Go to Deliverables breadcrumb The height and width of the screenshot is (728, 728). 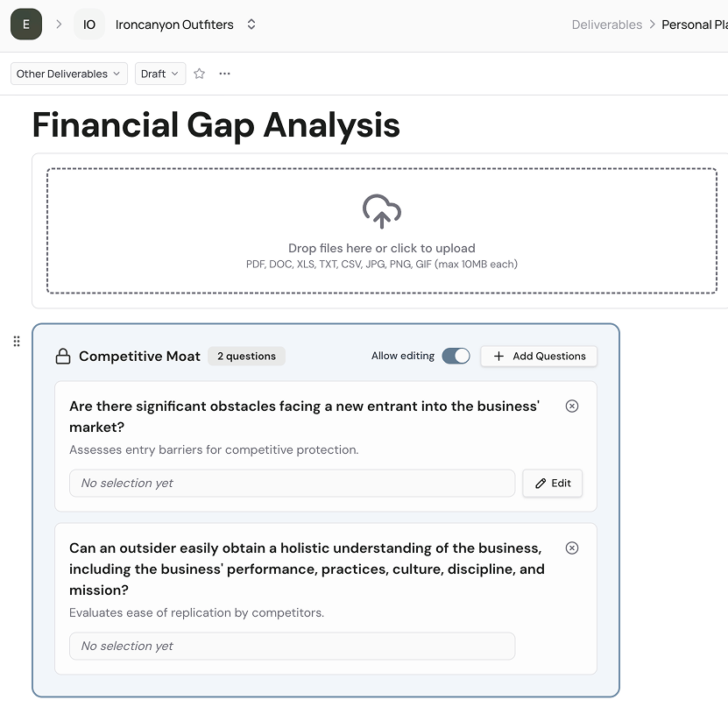(607, 25)
